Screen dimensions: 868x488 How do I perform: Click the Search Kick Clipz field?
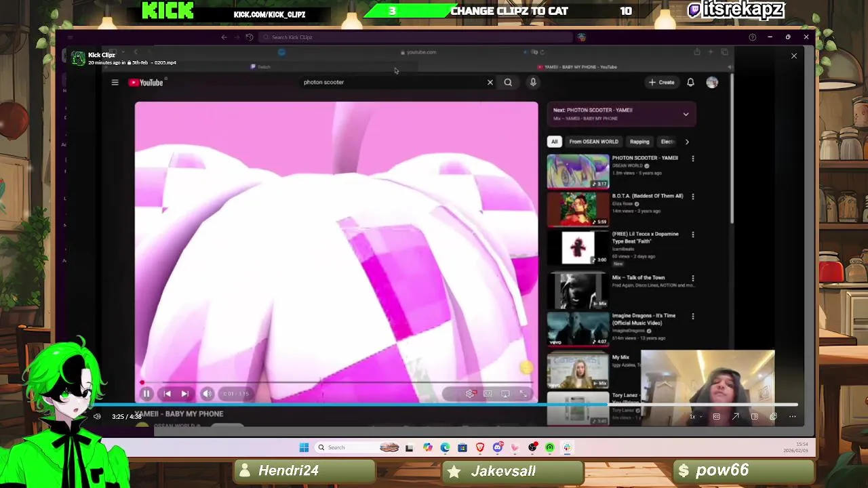[x=415, y=37]
